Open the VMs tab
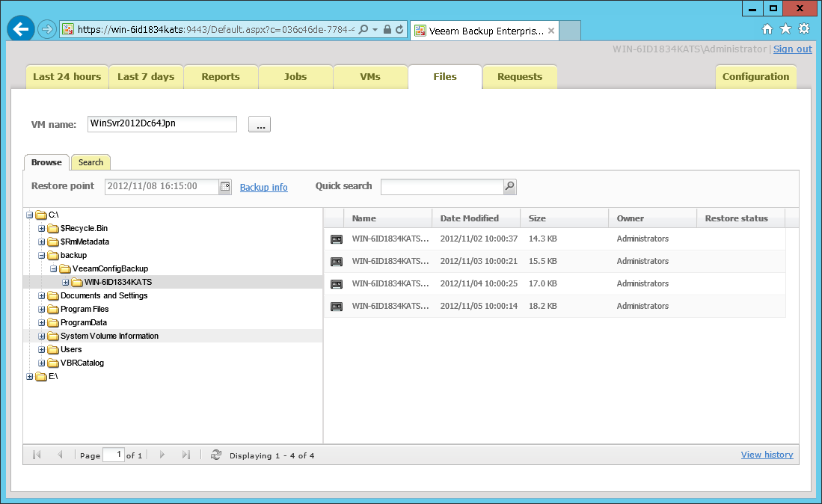Screen dimensions: 822x504 coord(370,76)
